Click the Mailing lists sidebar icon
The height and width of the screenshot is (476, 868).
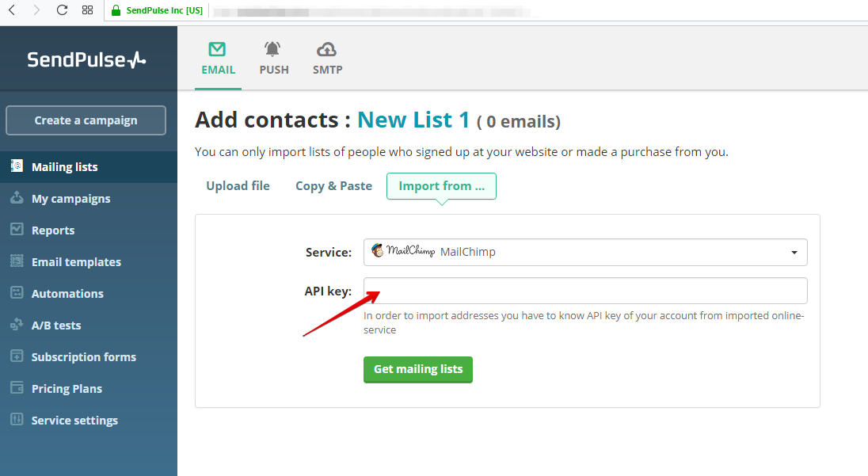click(17, 166)
